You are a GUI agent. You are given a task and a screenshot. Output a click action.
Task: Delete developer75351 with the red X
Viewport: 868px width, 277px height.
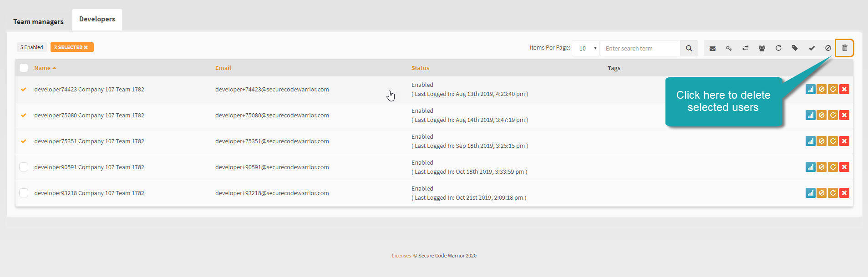click(x=844, y=141)
